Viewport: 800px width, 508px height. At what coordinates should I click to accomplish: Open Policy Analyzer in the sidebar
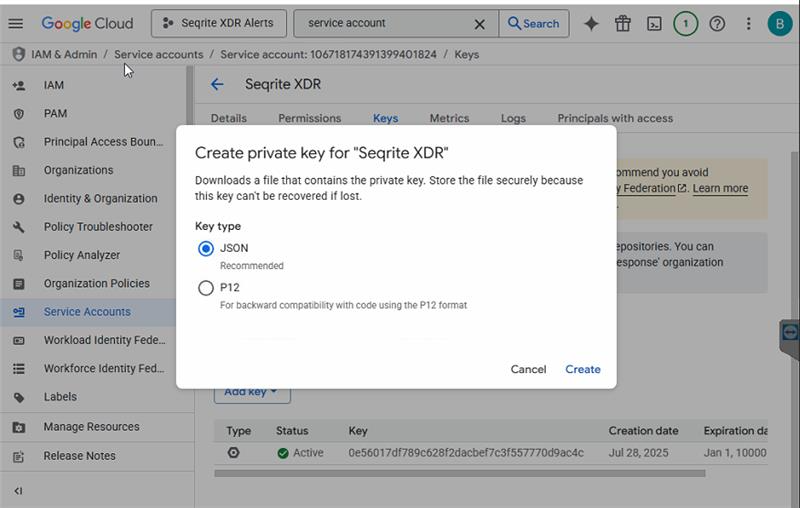(81, 255)
